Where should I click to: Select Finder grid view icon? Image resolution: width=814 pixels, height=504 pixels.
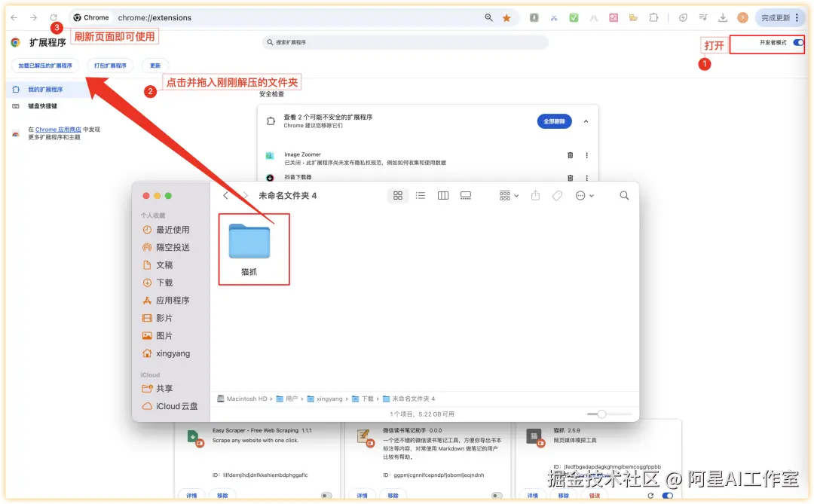point(399,195)
